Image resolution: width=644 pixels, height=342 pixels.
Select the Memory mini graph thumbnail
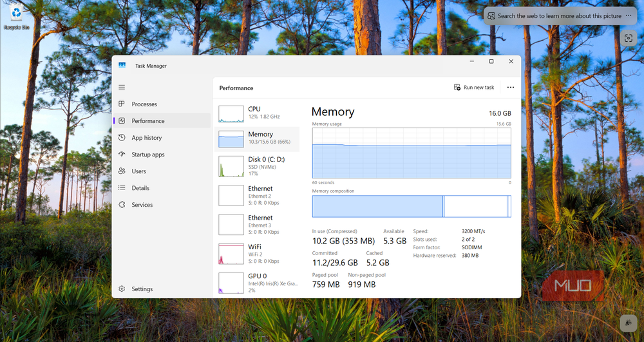[231, 139]
